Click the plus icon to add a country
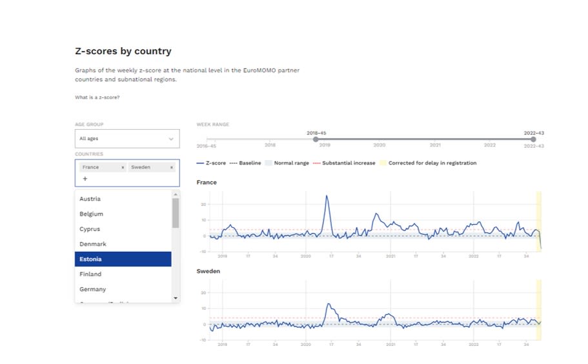588x364 pixels. pos(85,179)
